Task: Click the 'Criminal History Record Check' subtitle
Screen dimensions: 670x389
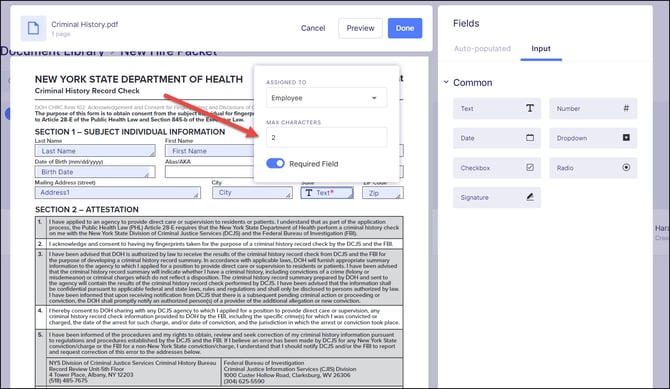Action: [x=87, y=91]
